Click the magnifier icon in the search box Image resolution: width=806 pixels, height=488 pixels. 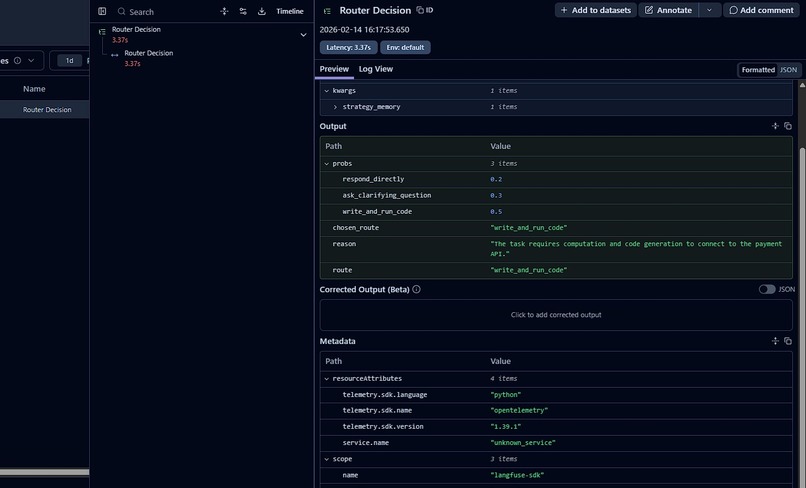pos(121,11)
